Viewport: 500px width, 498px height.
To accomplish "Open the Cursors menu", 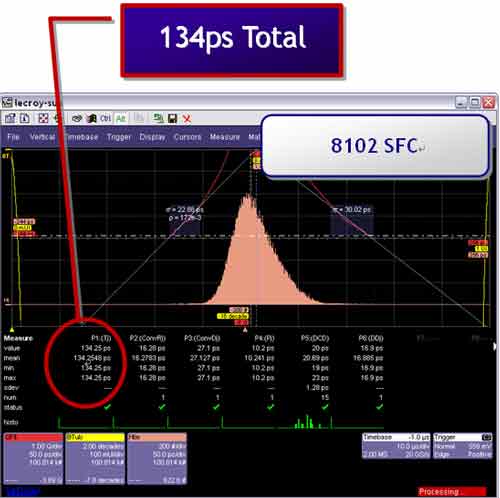I will click(x=188, y=137).
